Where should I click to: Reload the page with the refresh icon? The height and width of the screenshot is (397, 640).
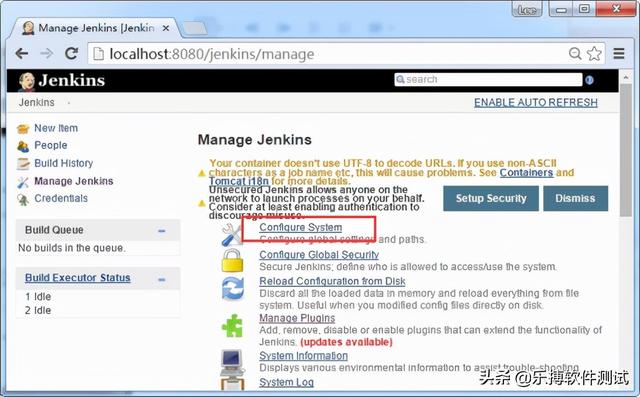point(72,53)
